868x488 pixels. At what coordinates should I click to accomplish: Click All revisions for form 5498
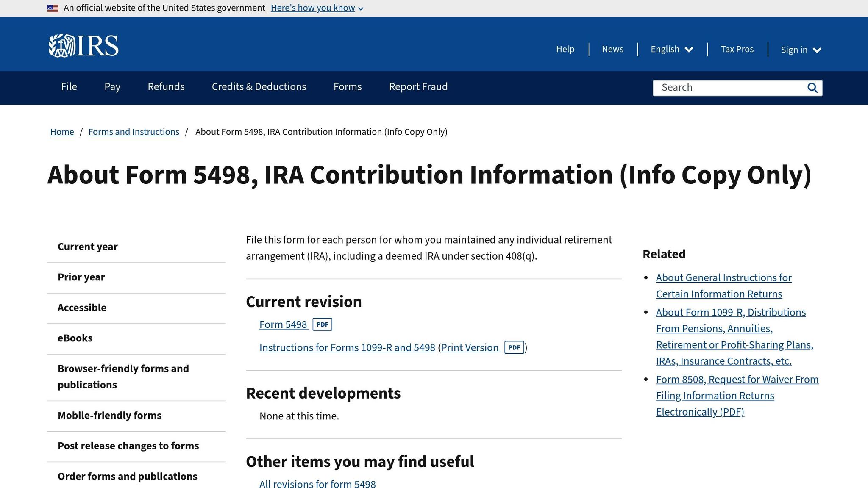[x=317, y=483]
